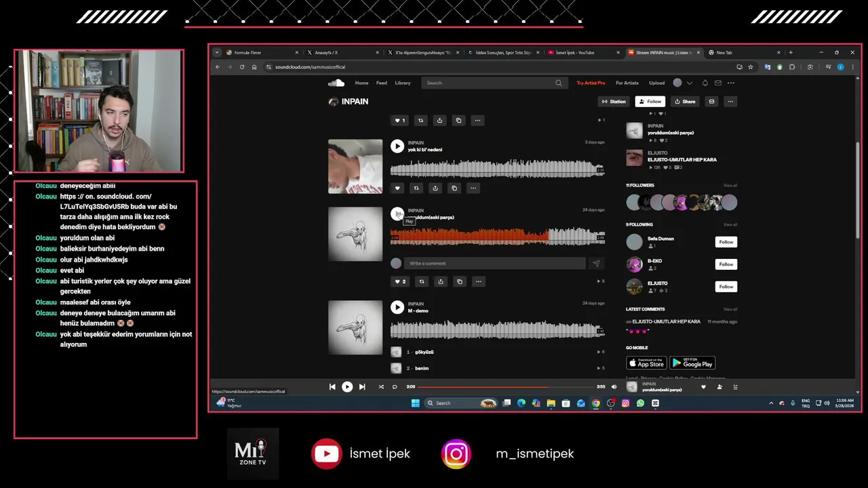Open the user avatar dropdown arrow
This screenshot has width=868, height=488.
pos(690,83)
